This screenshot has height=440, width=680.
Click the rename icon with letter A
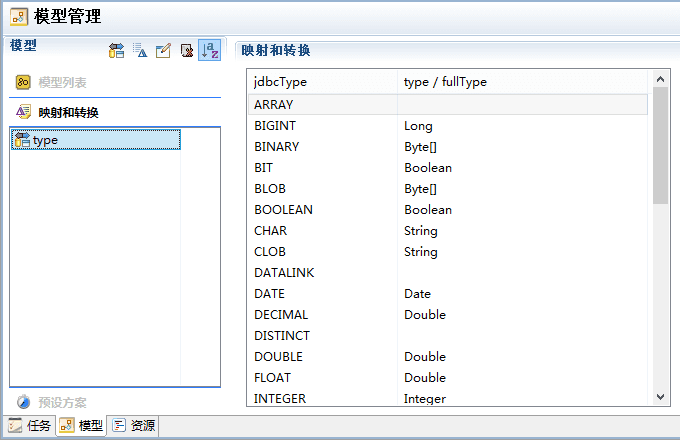click(140, 51)
